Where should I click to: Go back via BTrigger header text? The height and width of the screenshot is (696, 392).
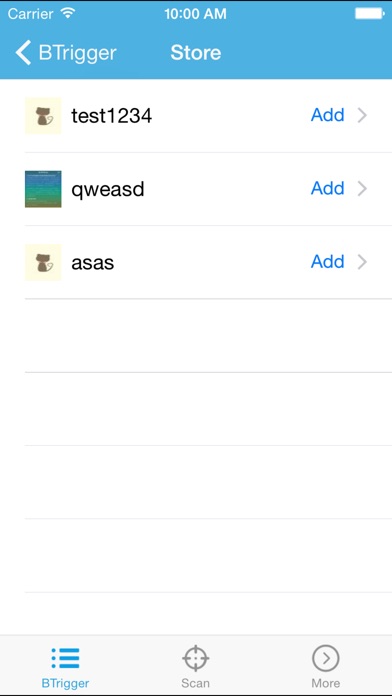point(77,53)
